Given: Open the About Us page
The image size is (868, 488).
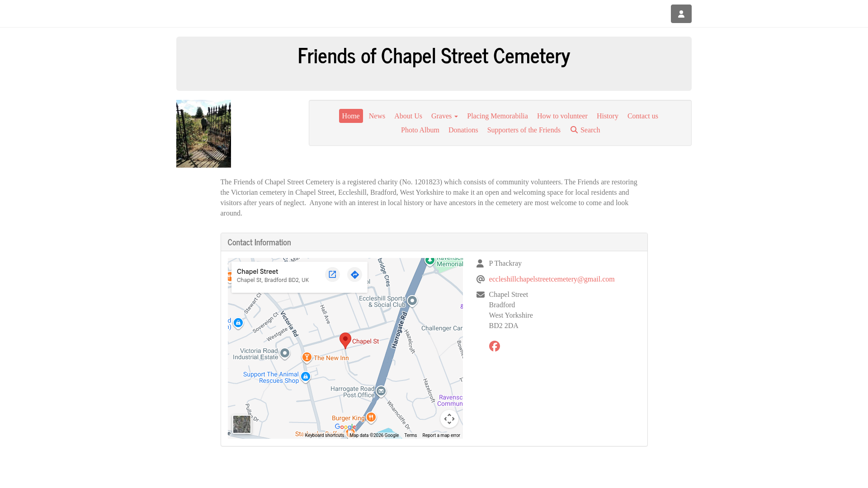Looking at the screenshot, I should pyautogui.click(x=408, y=116).
